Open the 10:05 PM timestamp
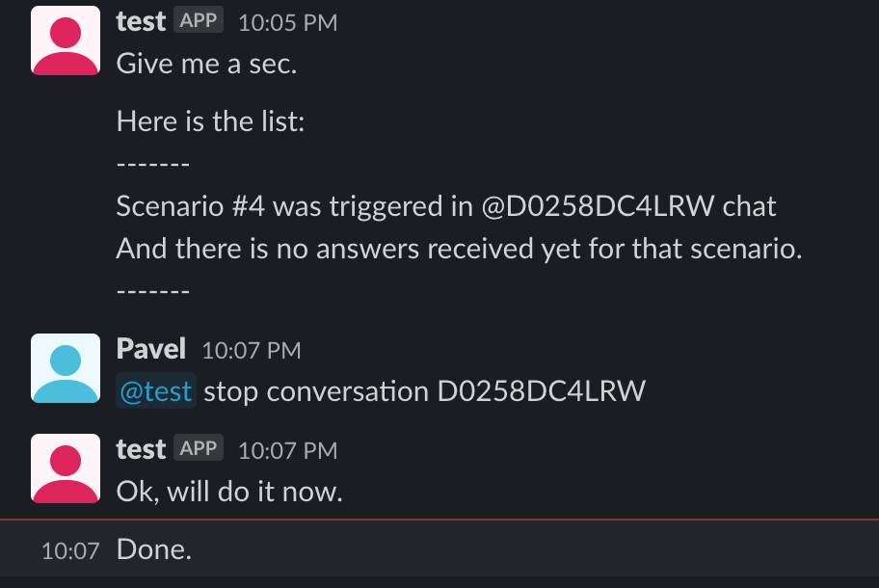Image resolution: width=879 pixels, height=588 pixels. [x=288, y=23]
